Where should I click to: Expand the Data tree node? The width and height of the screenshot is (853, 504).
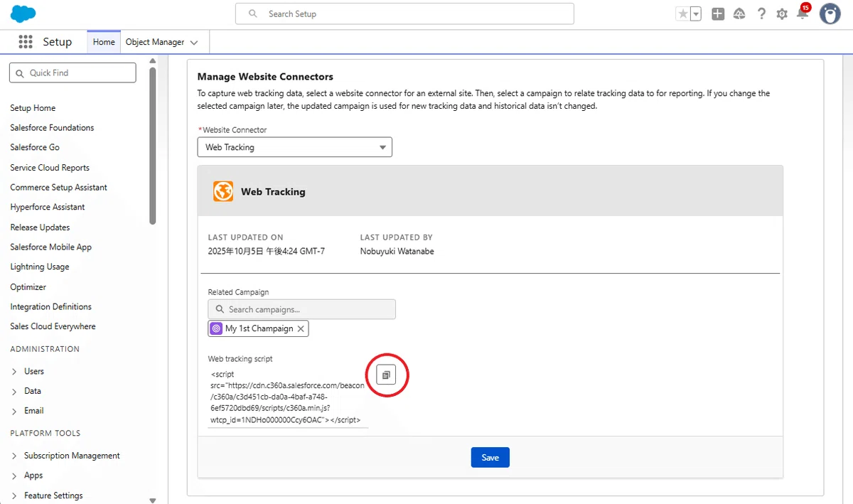pos(14,392)
